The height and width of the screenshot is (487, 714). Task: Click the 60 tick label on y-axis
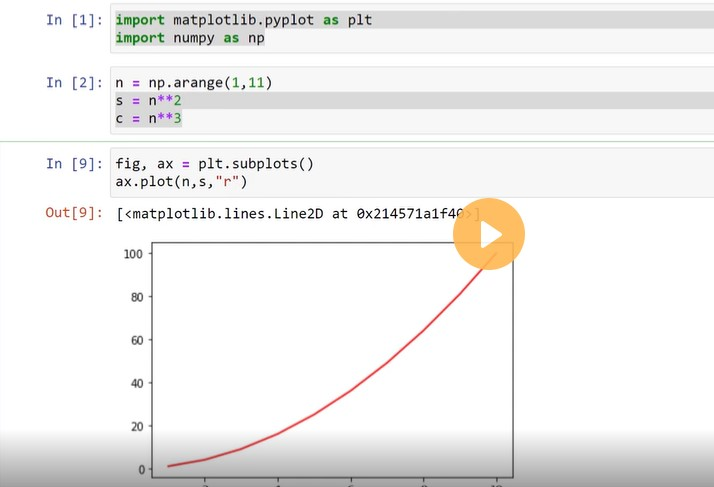[135, 340]
